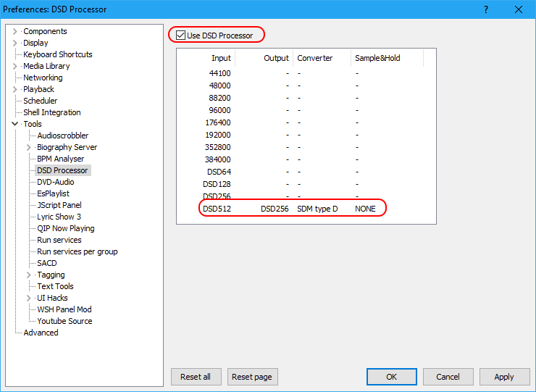Expand the Biography Server node
Screen dimensions: 536x392
click(x=29, y=147)
